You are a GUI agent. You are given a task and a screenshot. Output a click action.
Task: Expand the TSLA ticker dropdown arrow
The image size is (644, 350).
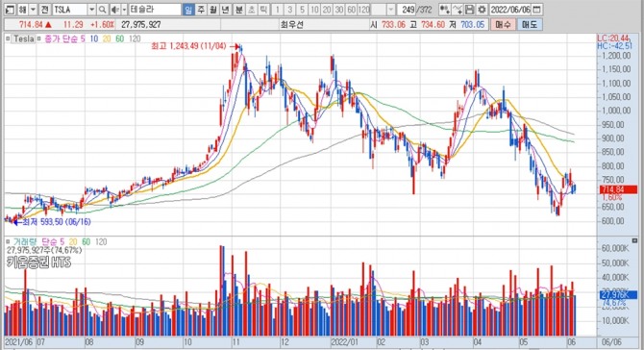tap(92, 10)
